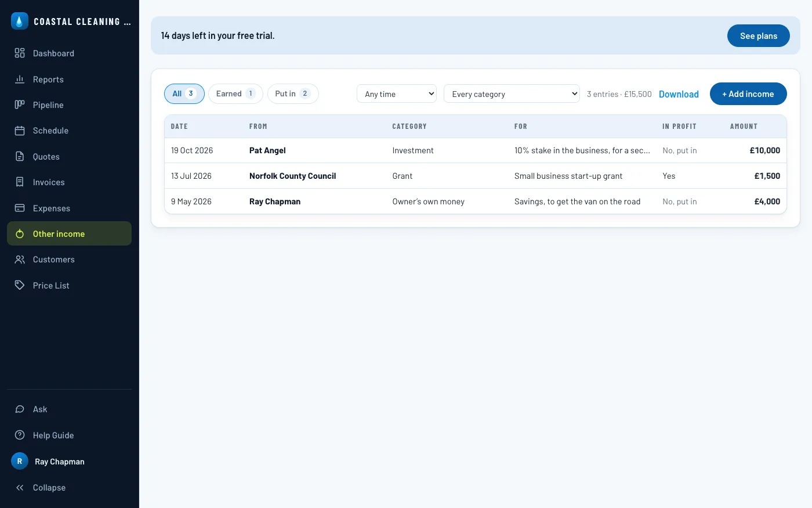Viewport: 812px width, 508px height.
Task: Open the Any time dropdown
Action: (x=397, y=94)
